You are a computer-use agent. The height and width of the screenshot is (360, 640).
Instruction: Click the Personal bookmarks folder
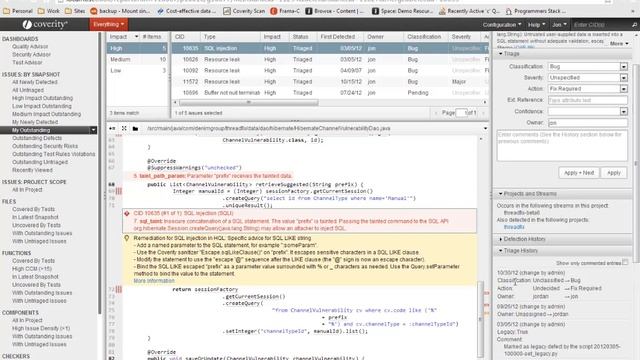pos(18,11)
